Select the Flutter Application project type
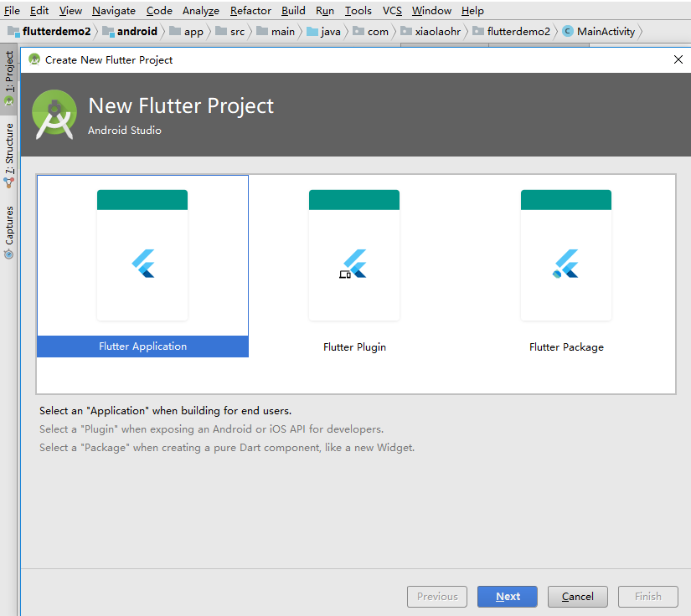This screenshot has width=691, height=616. [142, 266]
